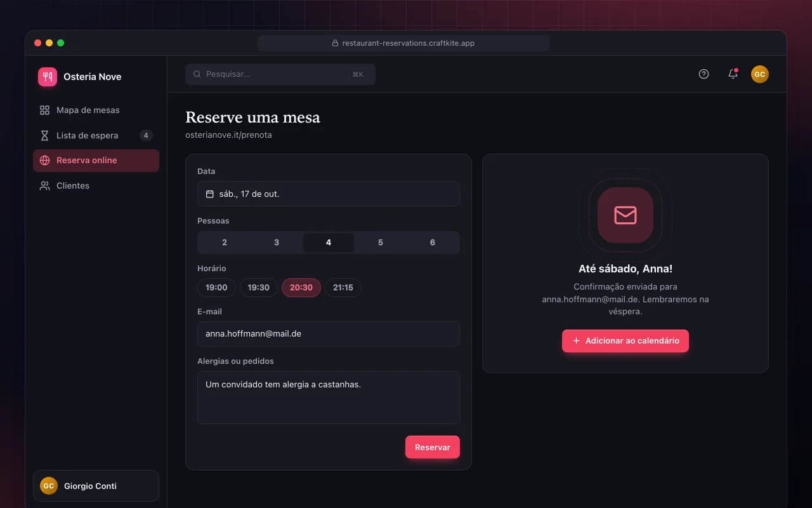Click the E-mail input field

(x=329, y=334)
